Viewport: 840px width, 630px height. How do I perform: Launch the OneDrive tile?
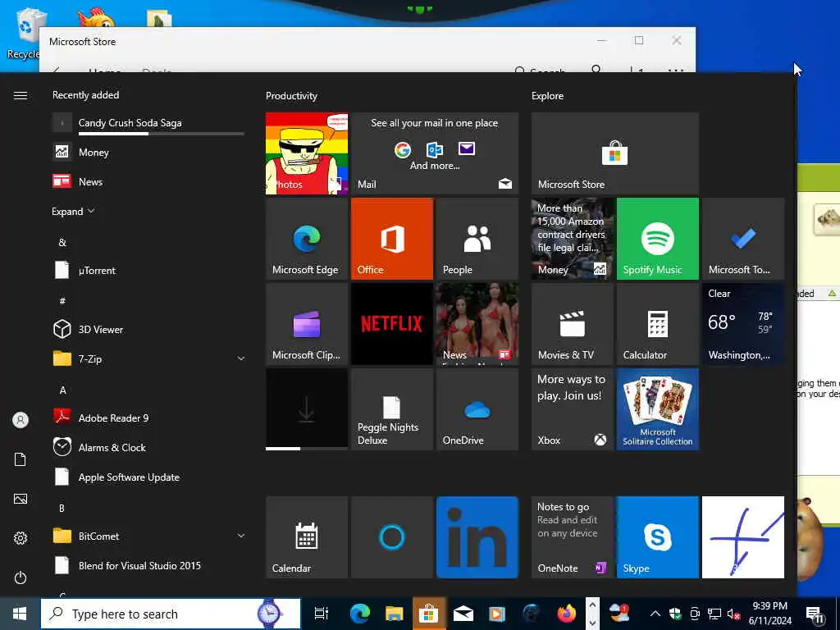coord(477,409)
